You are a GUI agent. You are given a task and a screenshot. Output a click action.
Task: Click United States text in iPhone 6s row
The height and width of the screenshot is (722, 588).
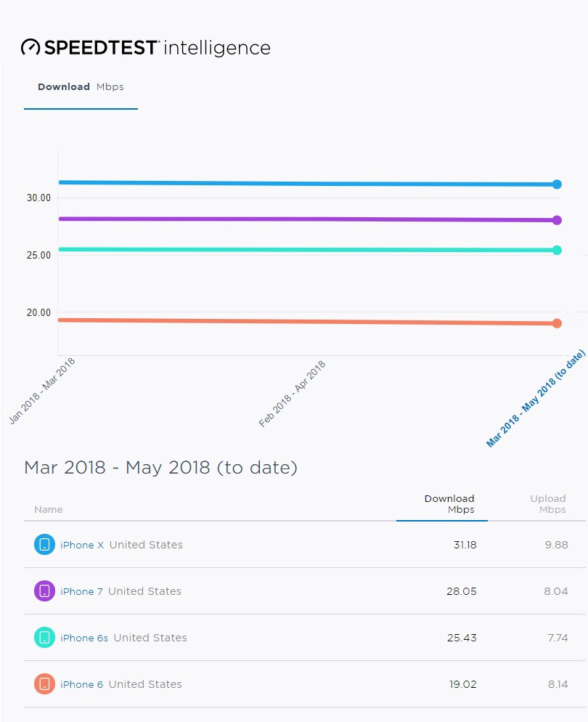[x=150, y=638]
